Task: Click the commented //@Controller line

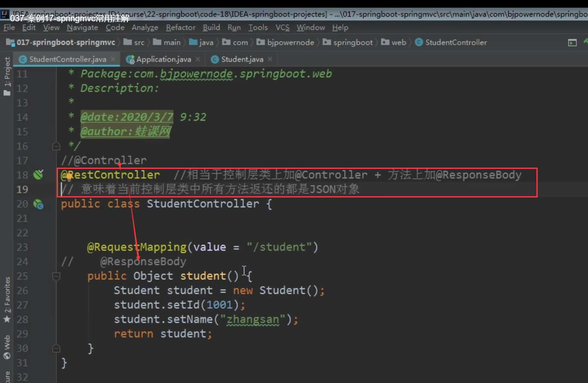Action: [x=104, y=160]
